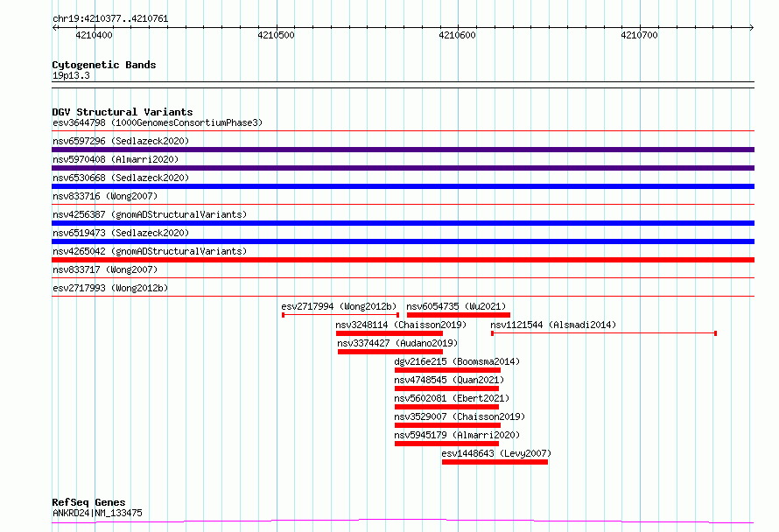Select the nsv4256387 (gnomADStructuralVariants) label
The height and width of the screenshot is (532, 779).
point(150,214)
